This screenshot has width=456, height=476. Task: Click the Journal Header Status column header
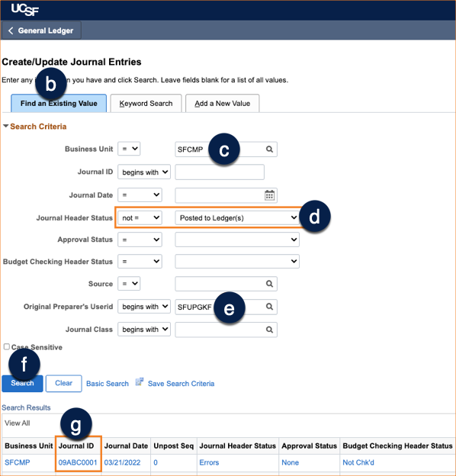tap(238, 446)
